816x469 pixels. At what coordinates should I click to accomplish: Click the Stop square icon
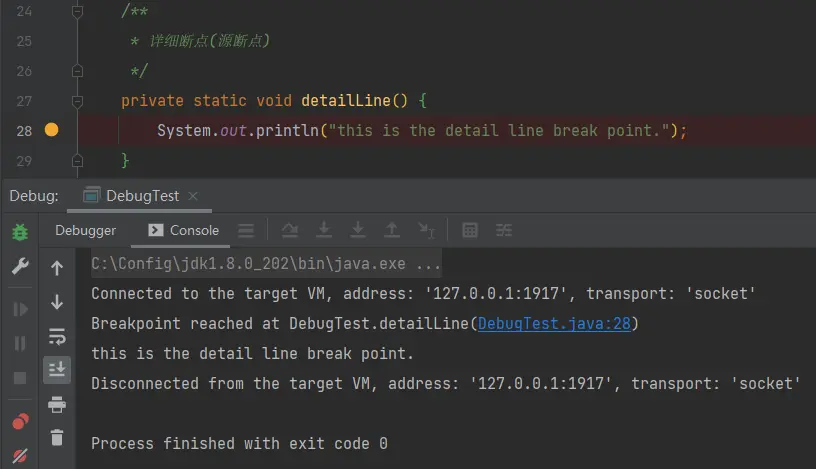20,378
